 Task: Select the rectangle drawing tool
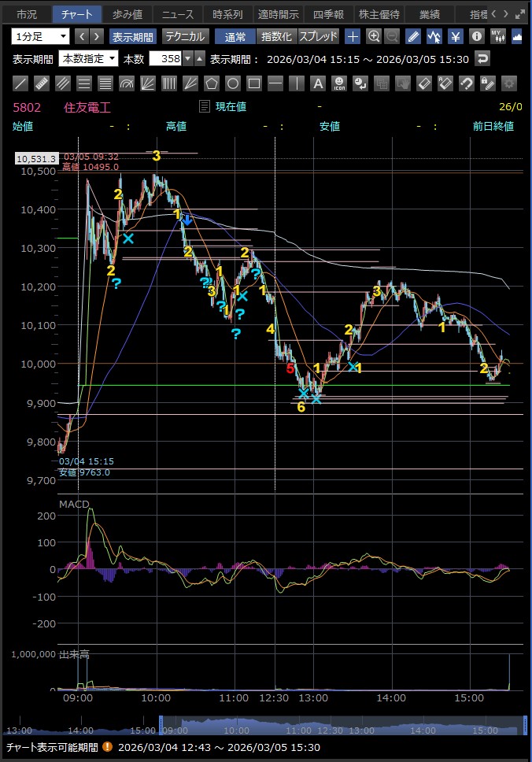[x=254, y=83]
